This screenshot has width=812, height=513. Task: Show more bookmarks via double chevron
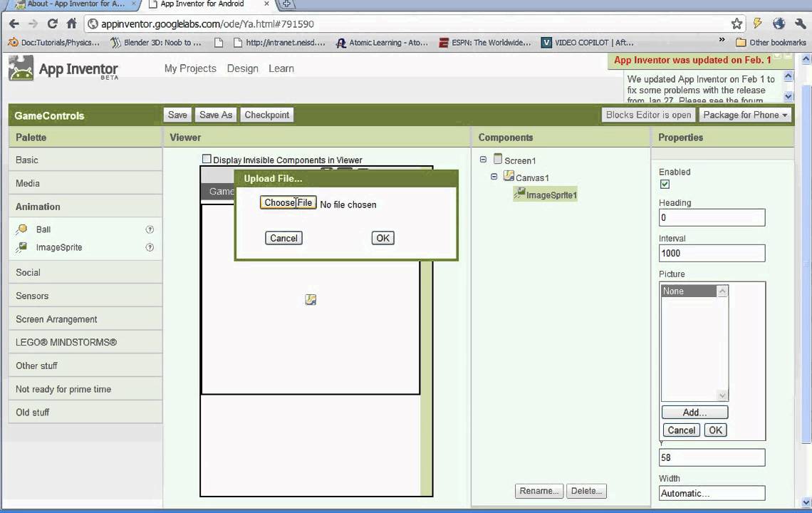click(722, 41)
